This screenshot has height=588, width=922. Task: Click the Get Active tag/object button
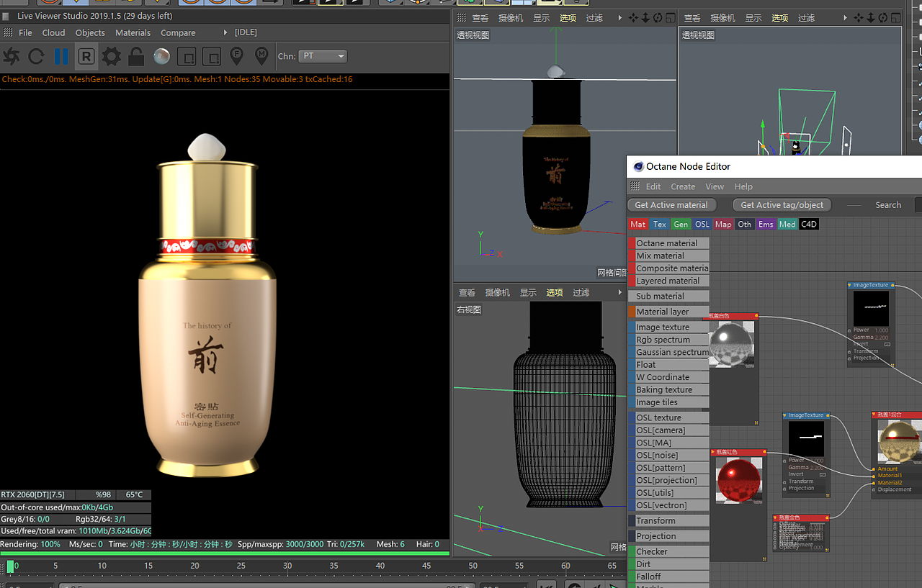782,205
